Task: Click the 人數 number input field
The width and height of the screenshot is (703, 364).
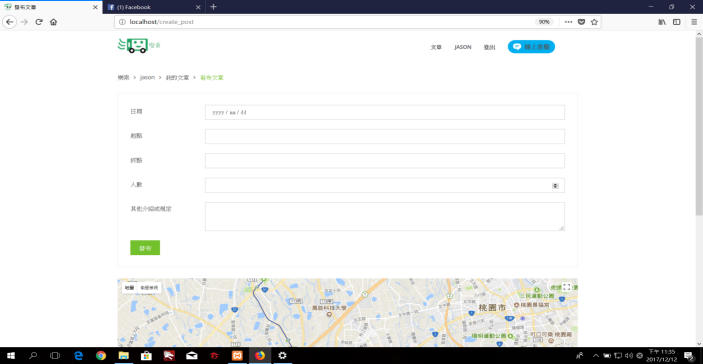Action: click(x=385, y=185)
